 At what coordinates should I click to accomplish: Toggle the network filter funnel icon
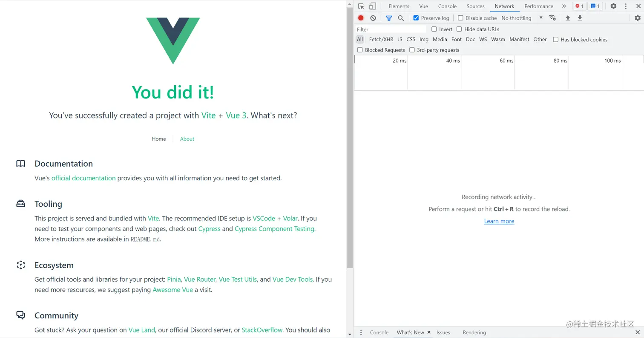tap(389, 18)
